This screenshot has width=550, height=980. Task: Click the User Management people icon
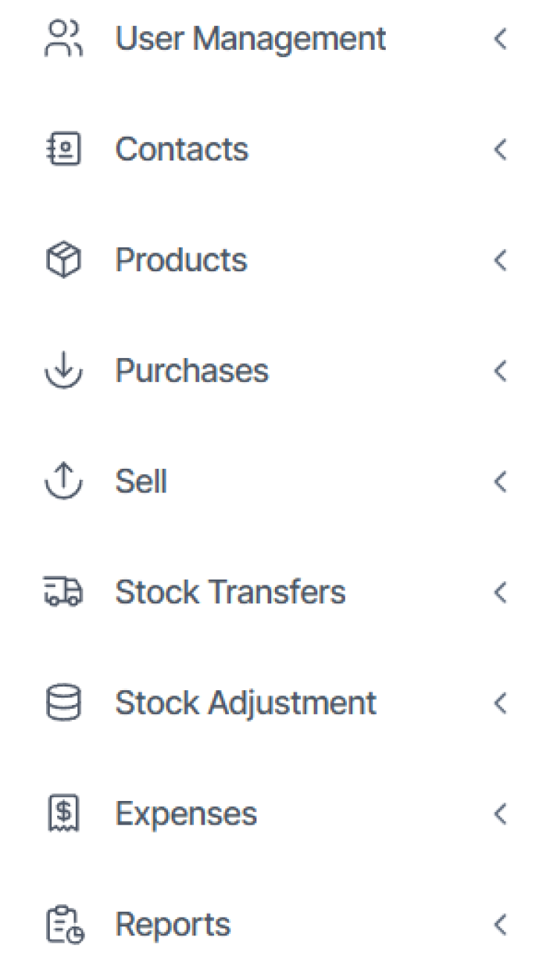coord(64,39)
